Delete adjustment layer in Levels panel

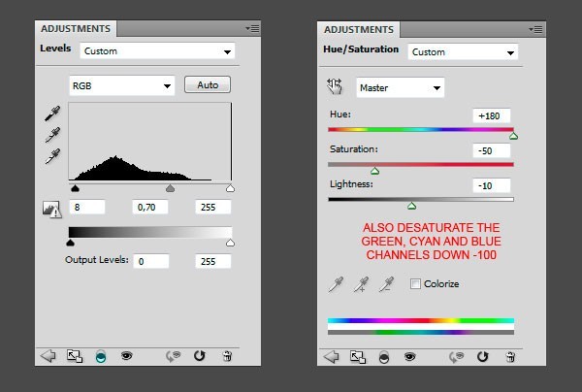point(227,356)
